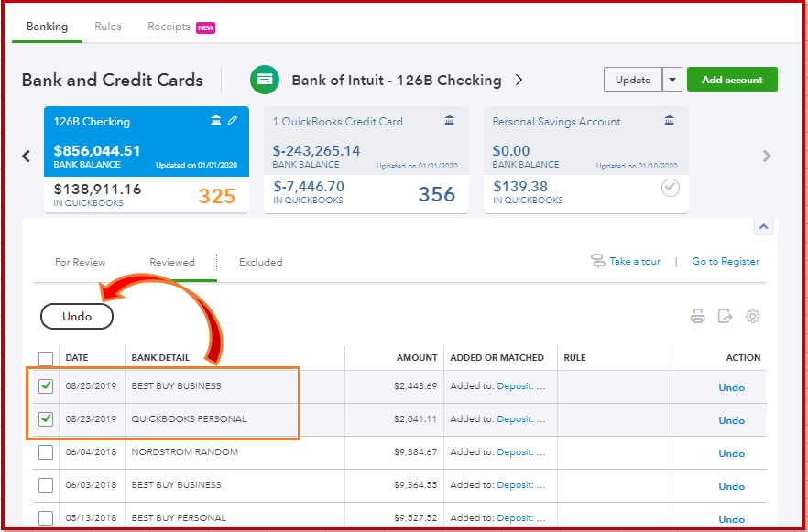Check the 06/03/2018 BEST BUY BUSINESS checkbox

pyautogui.click(x=46, y=485)
